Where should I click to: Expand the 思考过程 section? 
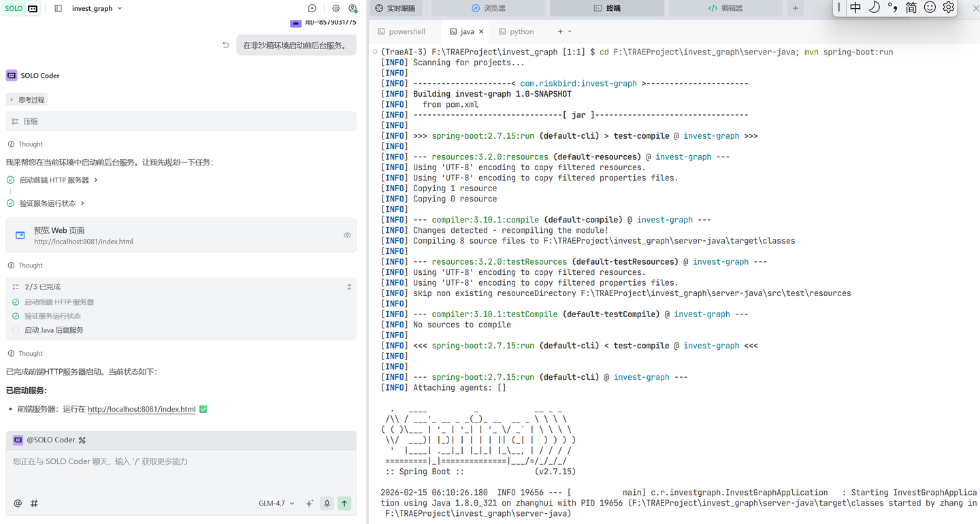tap(27, 99)
